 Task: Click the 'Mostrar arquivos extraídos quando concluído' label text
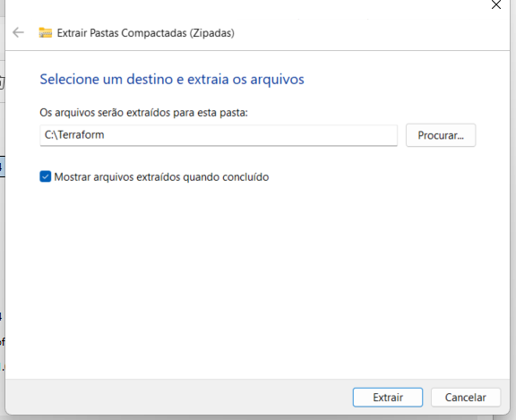(161, 177)
